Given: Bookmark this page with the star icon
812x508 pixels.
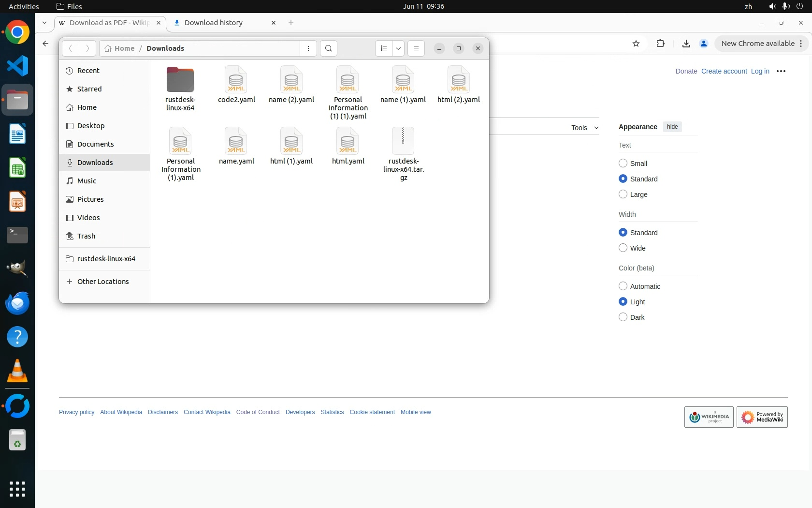Looking at the screenshot, I should click(x=636, y=44).
